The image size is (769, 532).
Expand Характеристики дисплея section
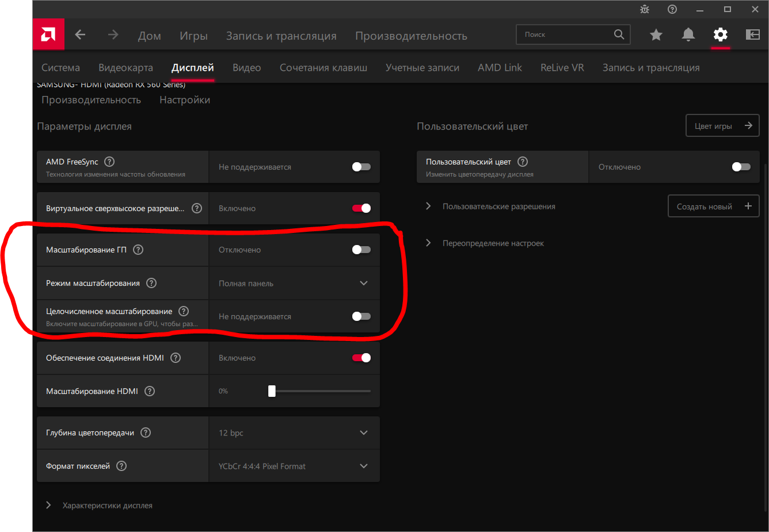(48, 505)
